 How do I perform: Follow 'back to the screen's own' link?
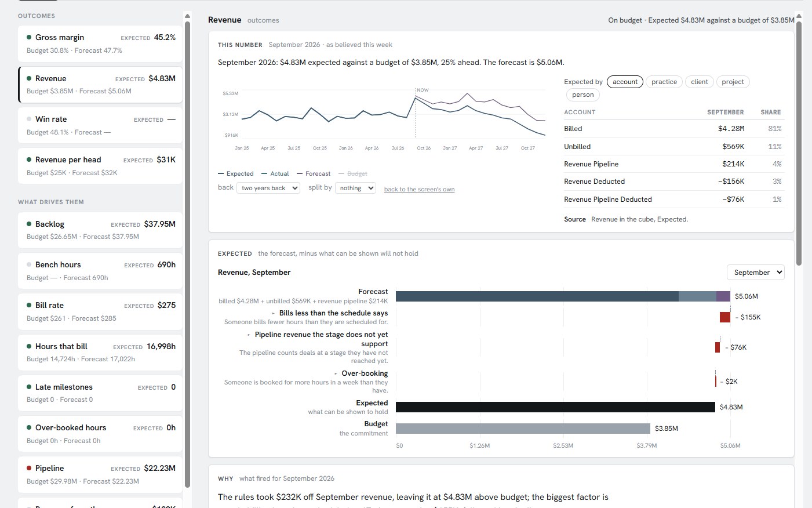tap(419, 189)
